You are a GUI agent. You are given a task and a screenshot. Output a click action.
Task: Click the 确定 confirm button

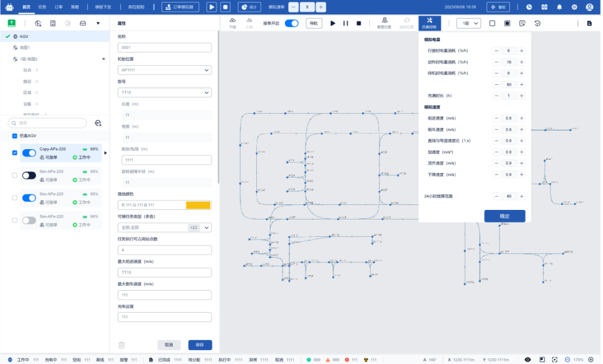504,216
